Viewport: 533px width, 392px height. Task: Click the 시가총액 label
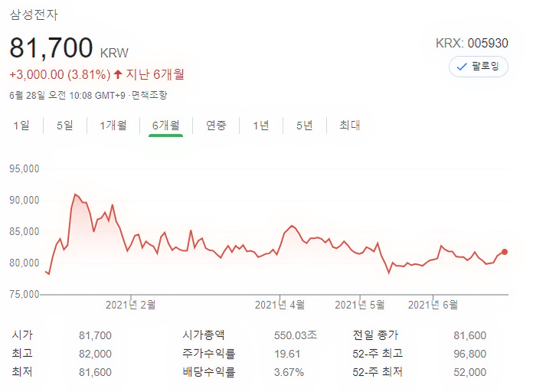click(x=204, y=335)
